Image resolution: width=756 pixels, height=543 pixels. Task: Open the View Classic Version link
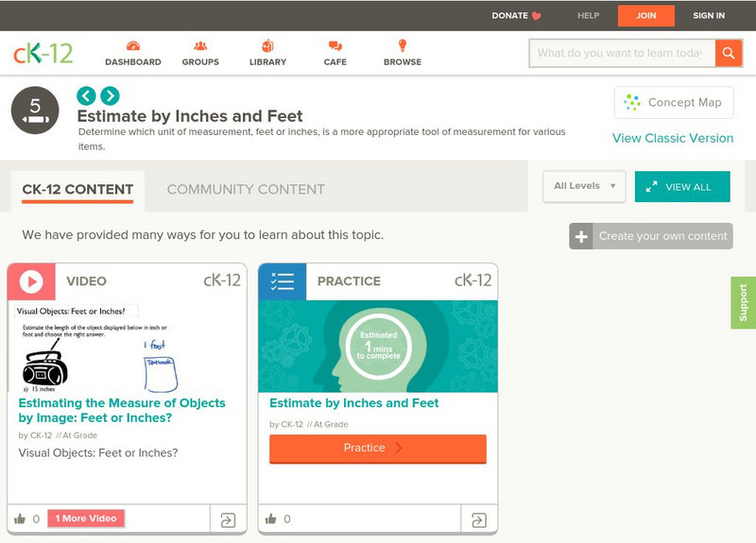(x=673, y=138)
